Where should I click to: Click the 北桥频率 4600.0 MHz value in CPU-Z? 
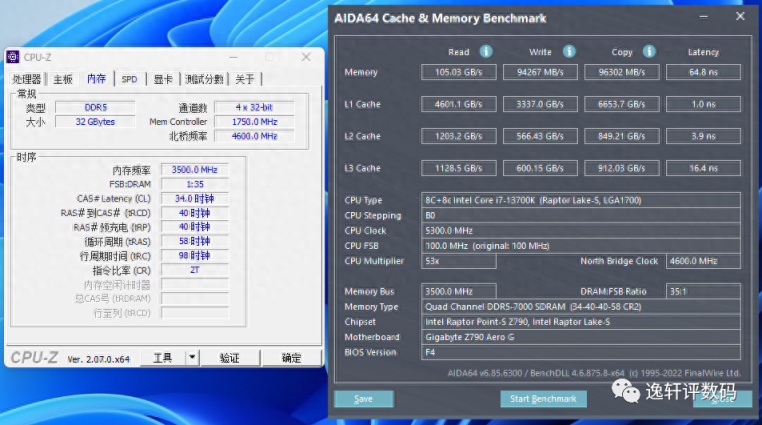point(254,136)
